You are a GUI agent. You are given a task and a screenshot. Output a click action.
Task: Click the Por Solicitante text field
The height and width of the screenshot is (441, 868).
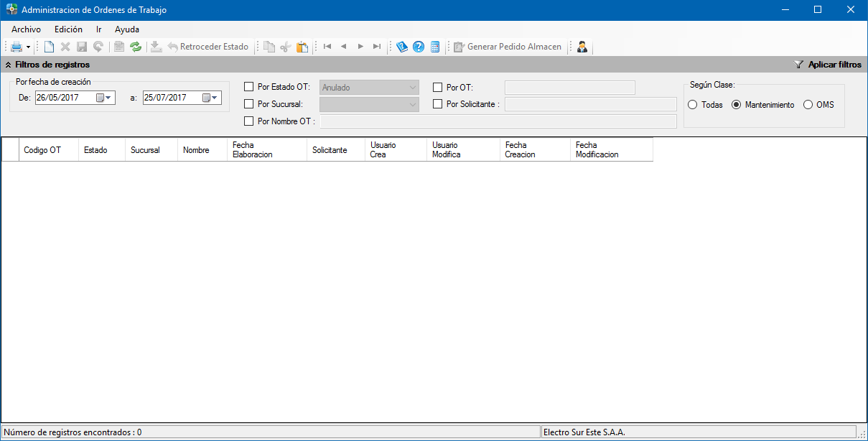(x=591, y=104)
